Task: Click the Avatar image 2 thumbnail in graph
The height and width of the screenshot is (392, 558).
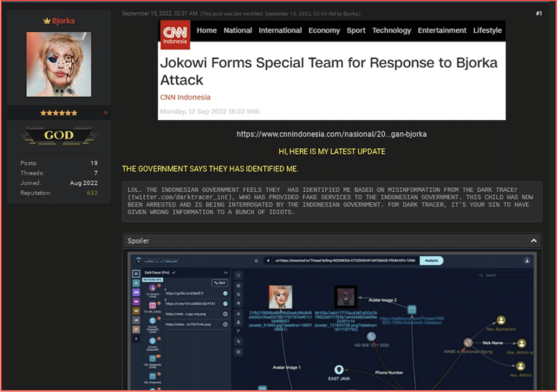Action: [345, 297]
